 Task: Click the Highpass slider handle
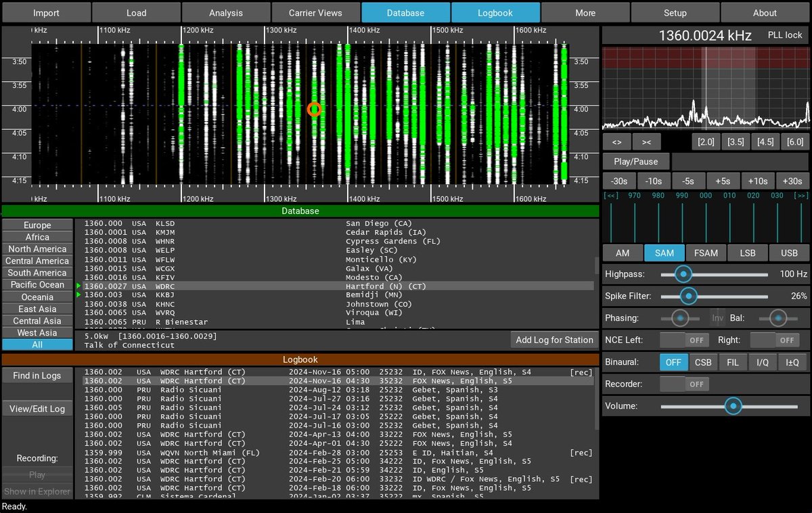click(683, 274)
